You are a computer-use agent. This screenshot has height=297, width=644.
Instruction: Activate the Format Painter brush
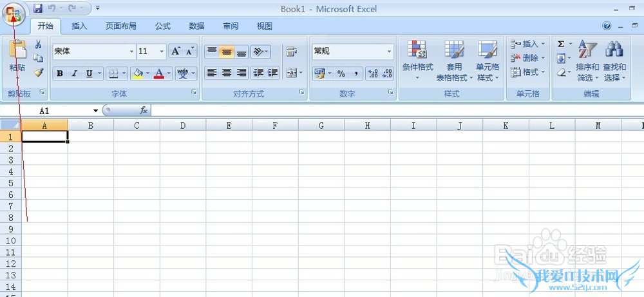click(38, 72)
